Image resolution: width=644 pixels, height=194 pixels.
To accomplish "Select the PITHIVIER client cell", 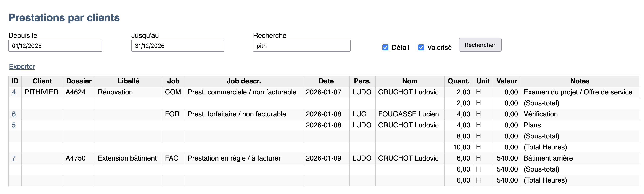I will coord(42,92).
